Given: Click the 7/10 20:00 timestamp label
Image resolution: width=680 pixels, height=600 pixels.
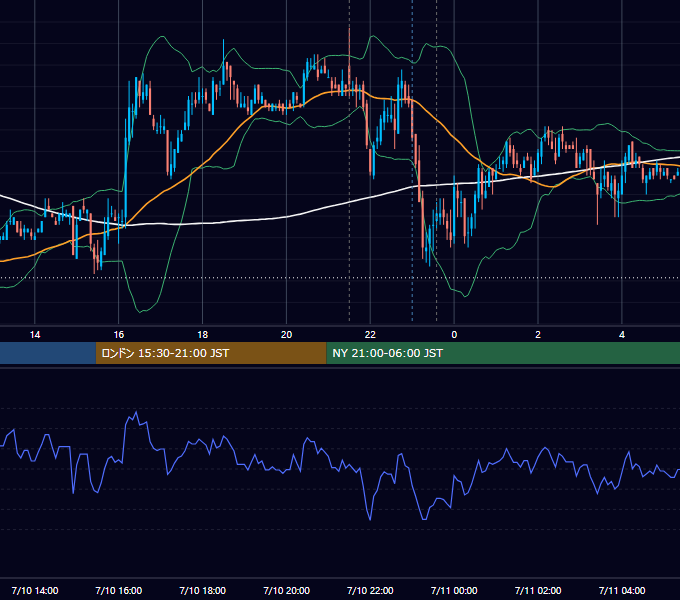Looking at the screenshot, I should click(x=286, y=590).
